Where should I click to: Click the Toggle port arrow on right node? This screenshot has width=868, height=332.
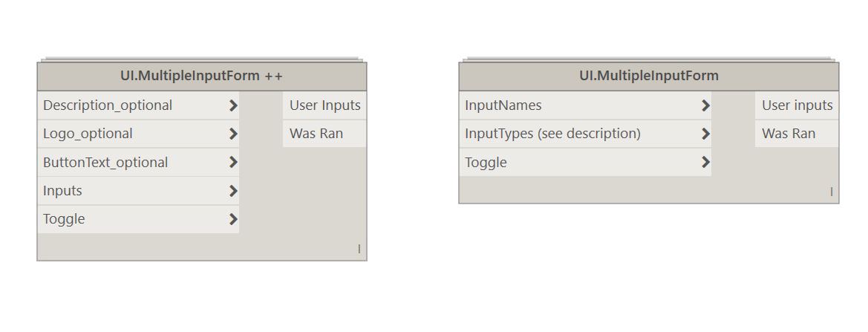pyautogui.click(x=705, y=162)
